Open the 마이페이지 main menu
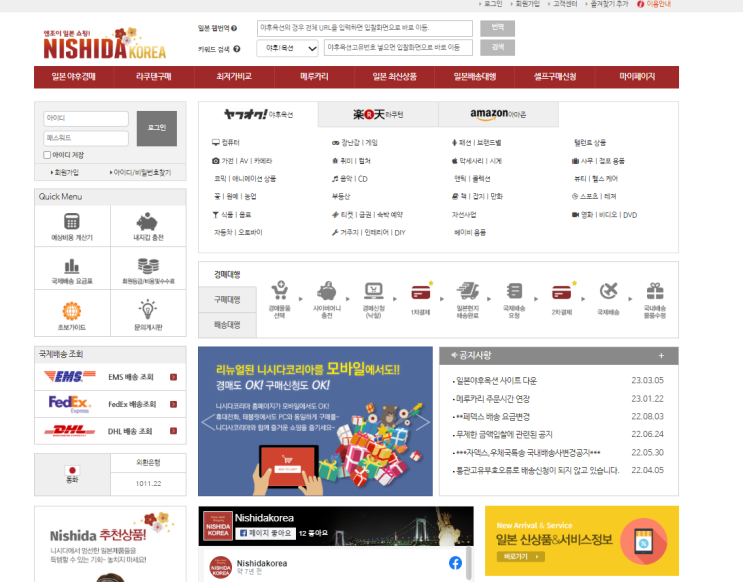Viewport: 743px width, 582px height. (637, 77)
